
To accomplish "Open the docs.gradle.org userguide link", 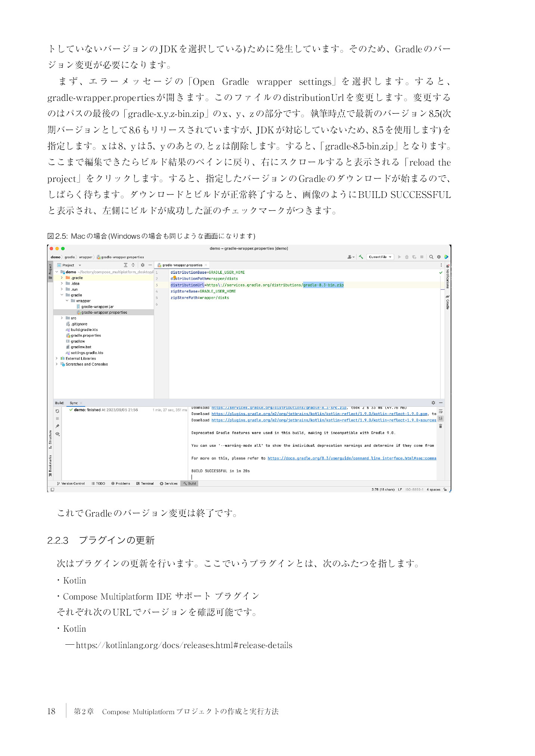I will (351, 458).
